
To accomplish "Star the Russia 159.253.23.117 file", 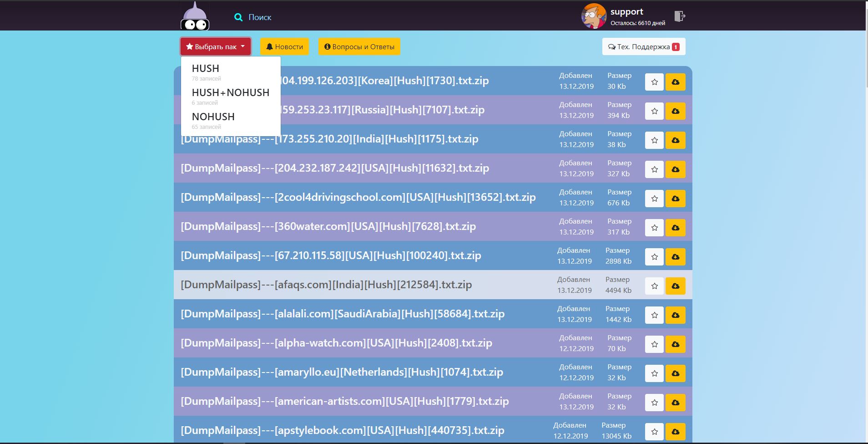I will (654, 111).
